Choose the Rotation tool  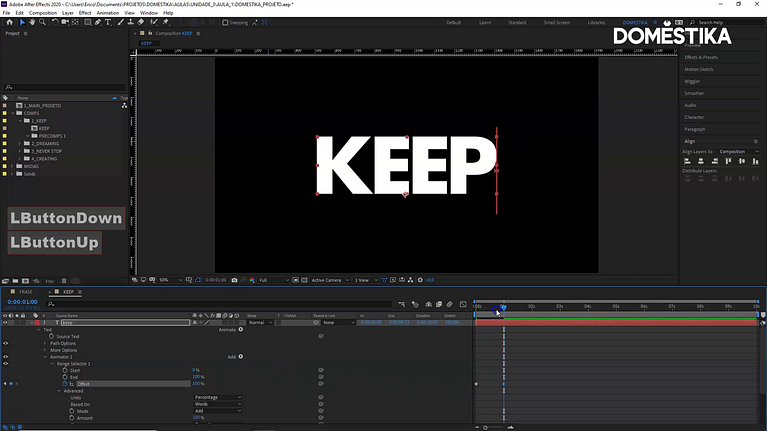tap(55, 23)
